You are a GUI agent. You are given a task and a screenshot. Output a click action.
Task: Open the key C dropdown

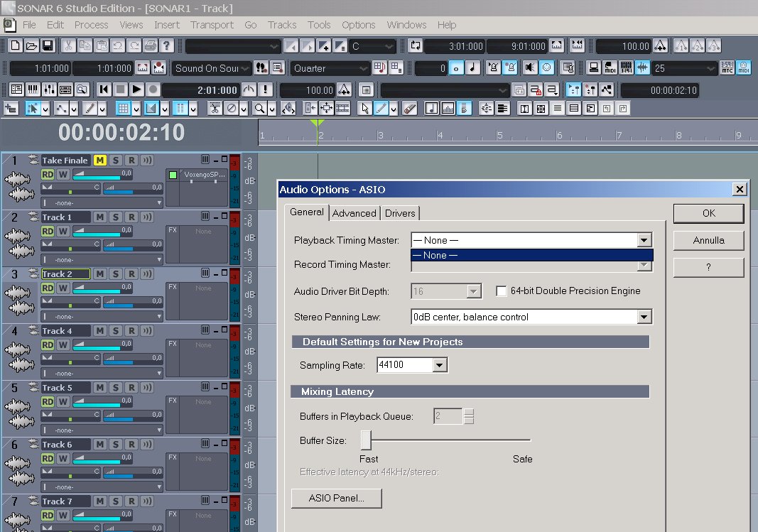(x=372, y=46)
